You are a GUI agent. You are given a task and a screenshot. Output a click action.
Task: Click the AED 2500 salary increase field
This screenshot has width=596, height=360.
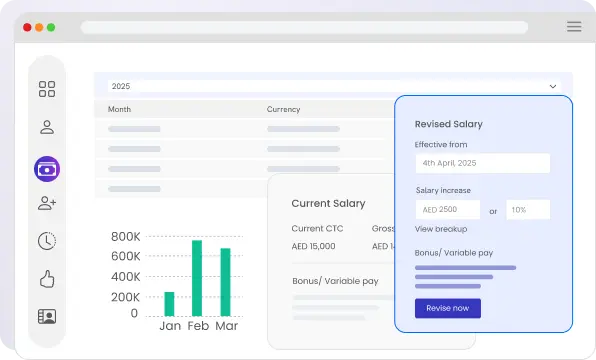448,209
